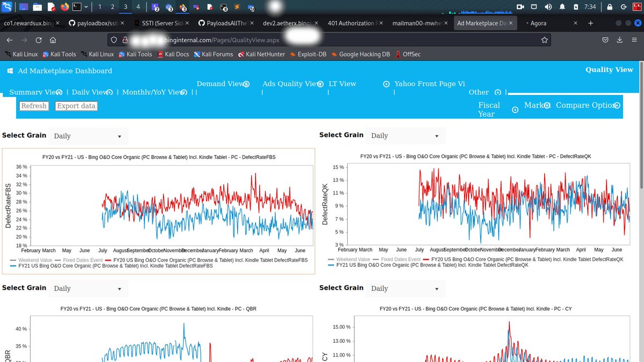The width and height of the screenshot is (644, 362).
Task: Toggle FY21 blue series legend in DefectRateQK chart
Action: coord(428,265)
